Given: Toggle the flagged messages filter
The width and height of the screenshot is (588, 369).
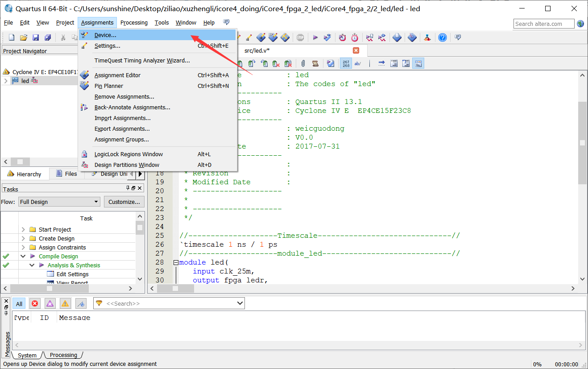Looking at the screenshot, I should (x=81, y=304).
